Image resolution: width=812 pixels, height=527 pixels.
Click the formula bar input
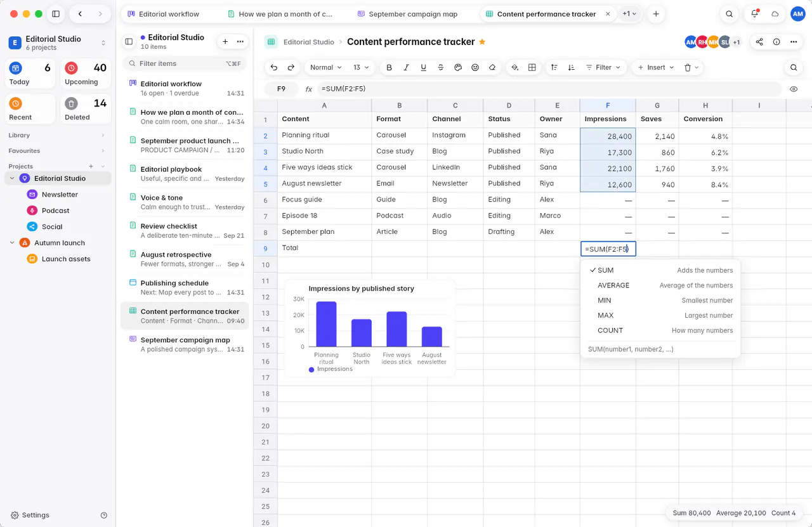point(549,89)
